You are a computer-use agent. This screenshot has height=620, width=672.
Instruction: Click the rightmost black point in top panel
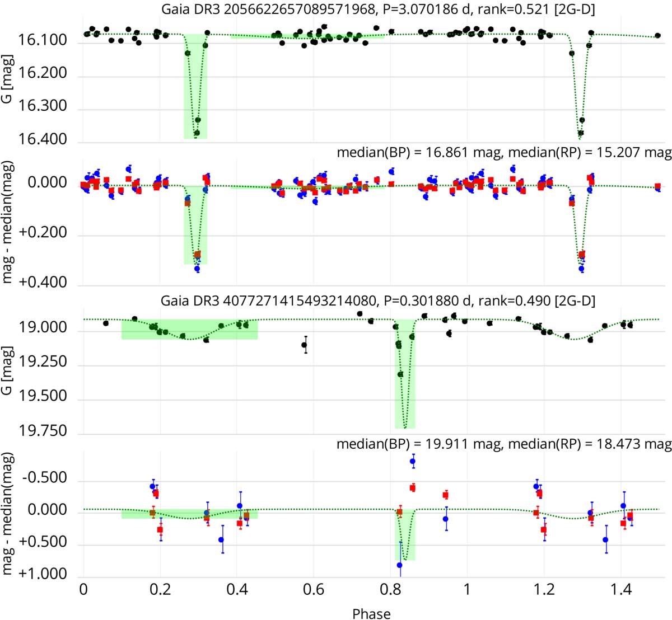[657, 35]
